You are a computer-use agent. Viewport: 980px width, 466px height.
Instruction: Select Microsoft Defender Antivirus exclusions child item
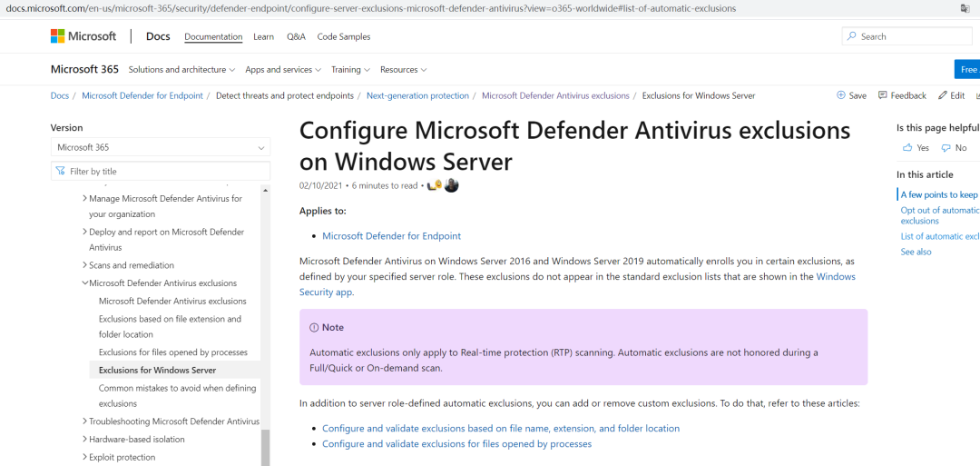pos(172,301)
